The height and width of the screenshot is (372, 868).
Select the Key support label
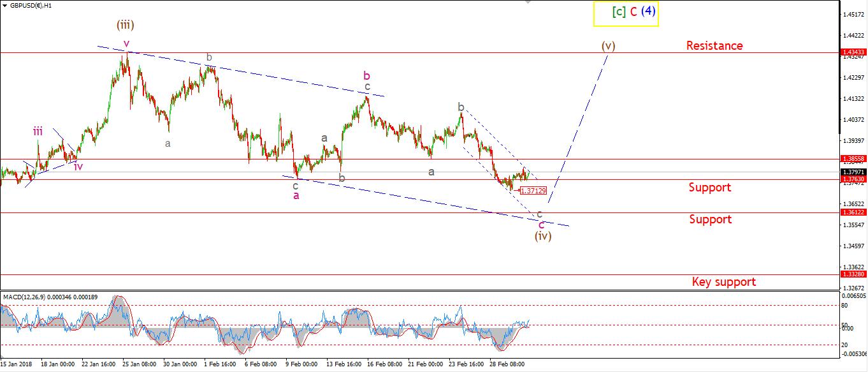[x=724, y=282]
